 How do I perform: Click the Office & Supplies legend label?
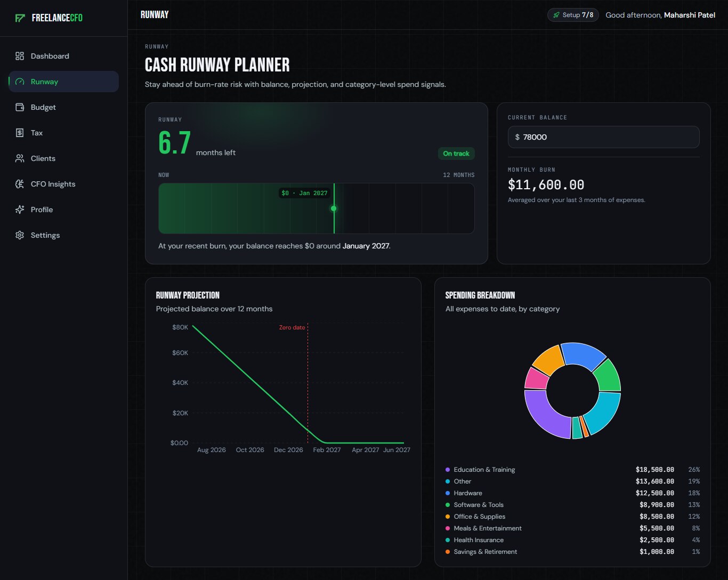(480, 517)
